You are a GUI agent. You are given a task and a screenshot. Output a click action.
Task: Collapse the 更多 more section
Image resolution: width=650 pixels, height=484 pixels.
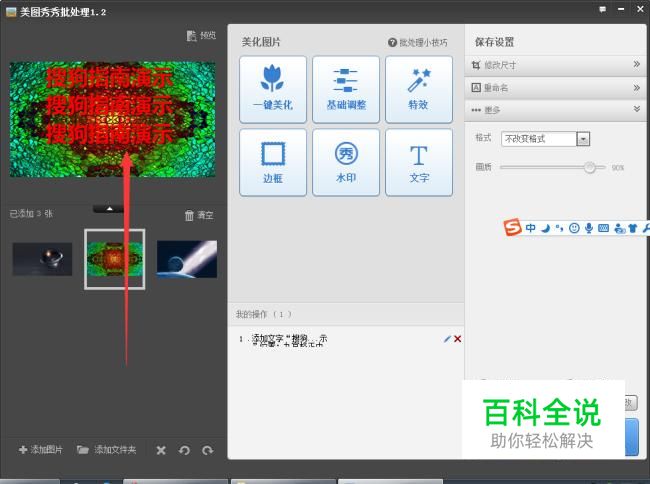[555, 110]
